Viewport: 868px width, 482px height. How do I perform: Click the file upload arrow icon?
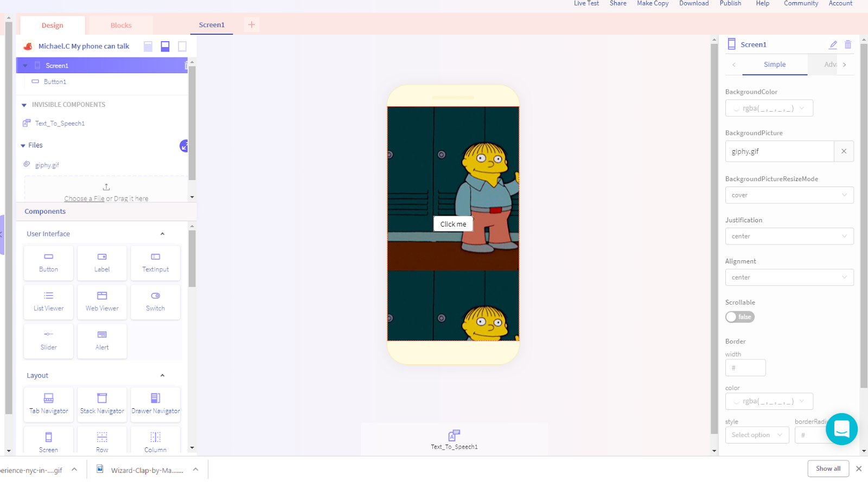106,187
